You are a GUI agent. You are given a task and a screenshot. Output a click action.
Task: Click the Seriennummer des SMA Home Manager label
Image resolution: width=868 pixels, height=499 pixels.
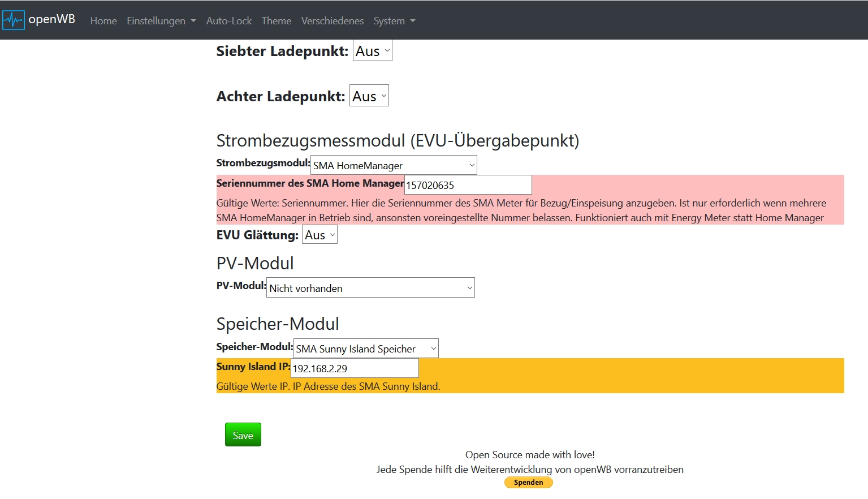coord(310,183)
